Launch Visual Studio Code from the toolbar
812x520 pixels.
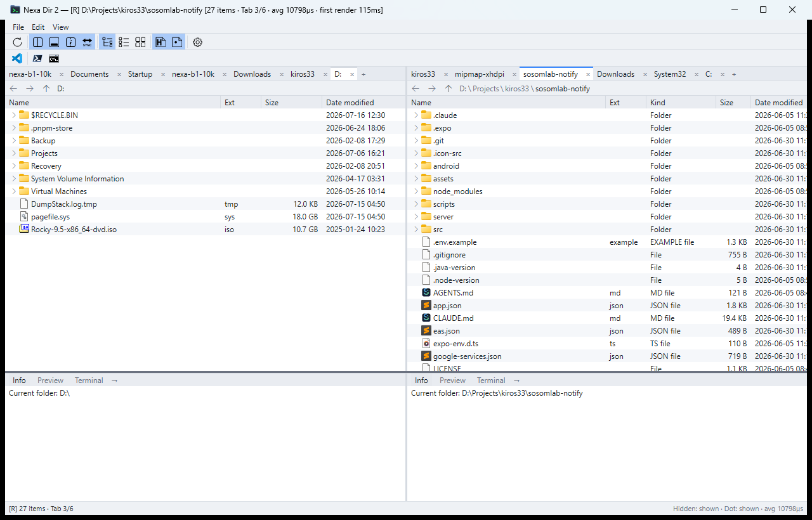tap(18, 58)
